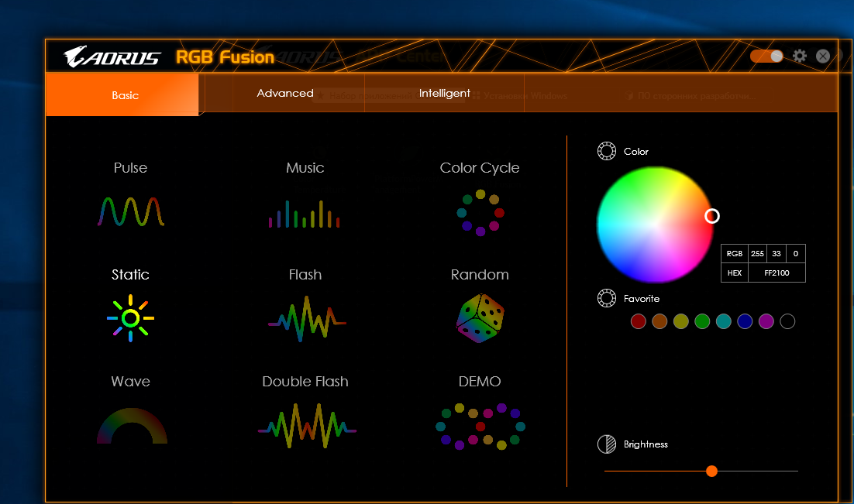Click the Double Flash label
Screen dimensions: 854x504
click(305, 381)
